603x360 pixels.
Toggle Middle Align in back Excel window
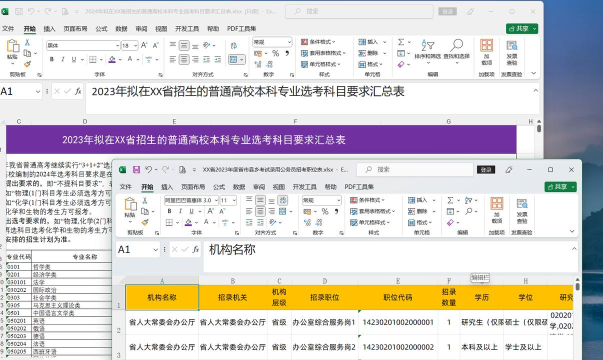click(184, 46)
